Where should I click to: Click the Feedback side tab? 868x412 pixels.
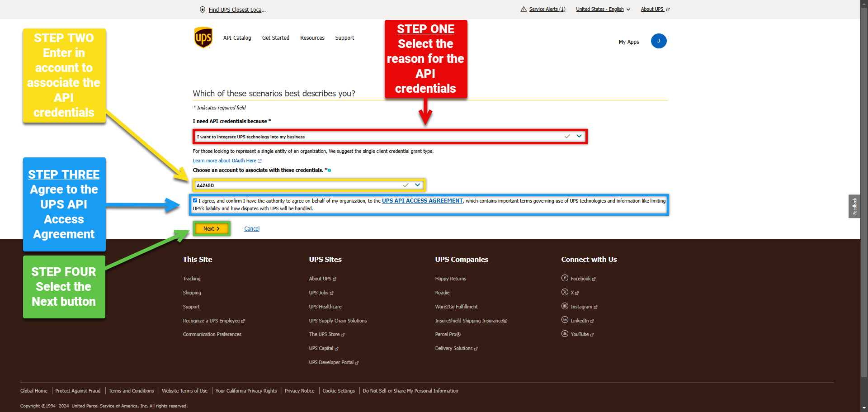854,206
